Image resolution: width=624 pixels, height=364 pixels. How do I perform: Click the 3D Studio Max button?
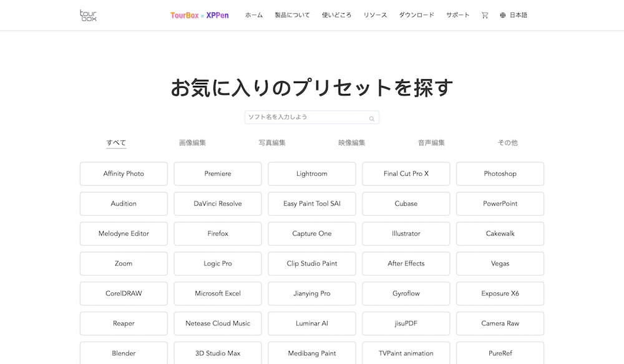[x=218, y=353]
